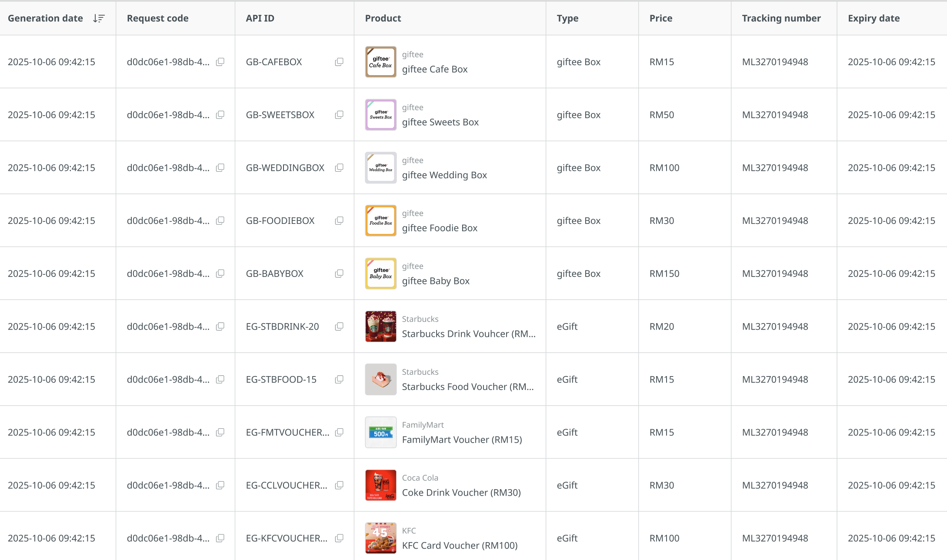This screenshot has width=947, height=560.
Task: Copy the truncated EG-KFCVOUCHER API ID
Action: 339,538
